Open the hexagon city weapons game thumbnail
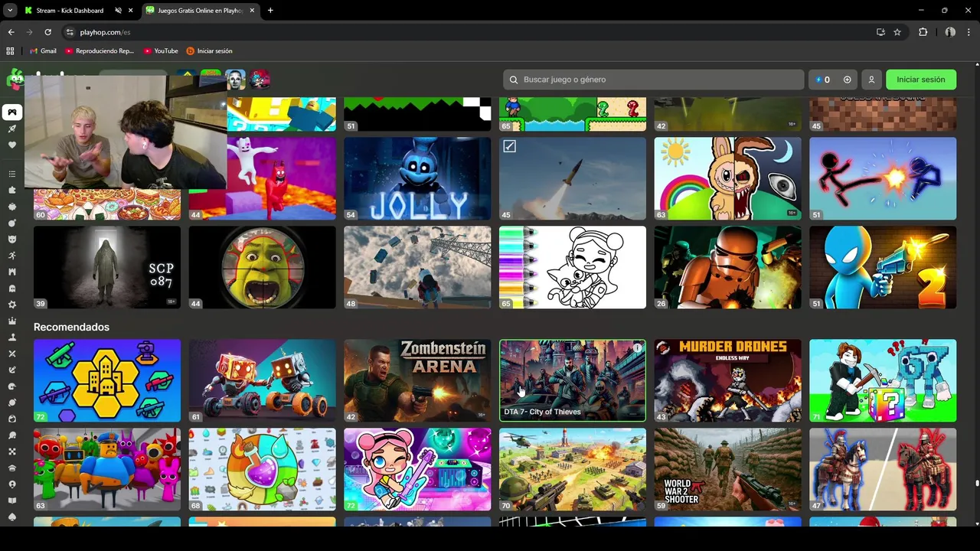 [107, 380]
